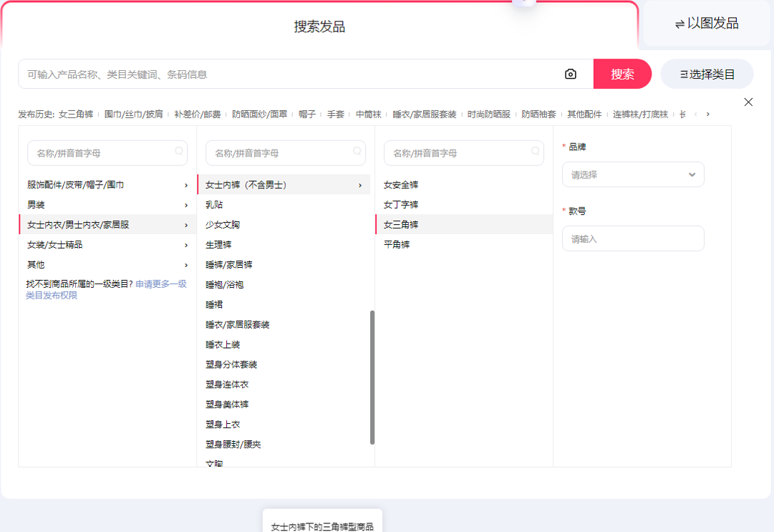Switch to the 以图发品 tab
The image size is (774, 532).
tap(707, 24)
